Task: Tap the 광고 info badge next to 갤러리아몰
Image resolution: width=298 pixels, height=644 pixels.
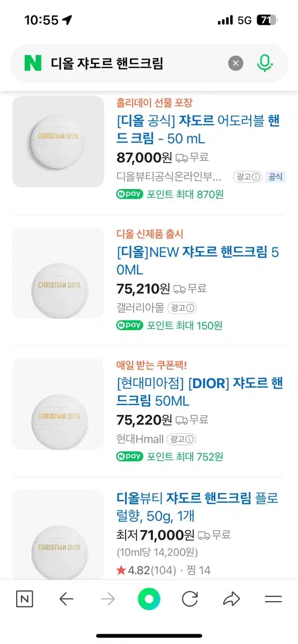Action: click(182, 308)
